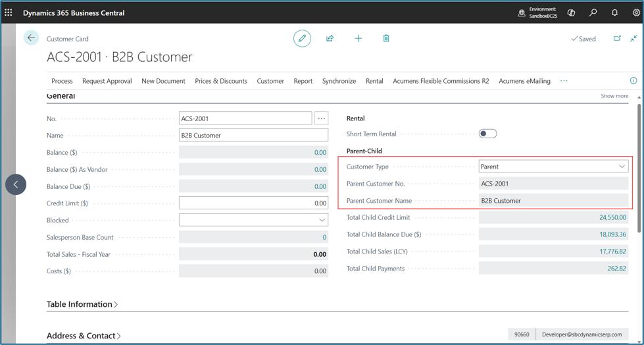
Task: Open settings gear icon
Action: (x=636, y=13)
